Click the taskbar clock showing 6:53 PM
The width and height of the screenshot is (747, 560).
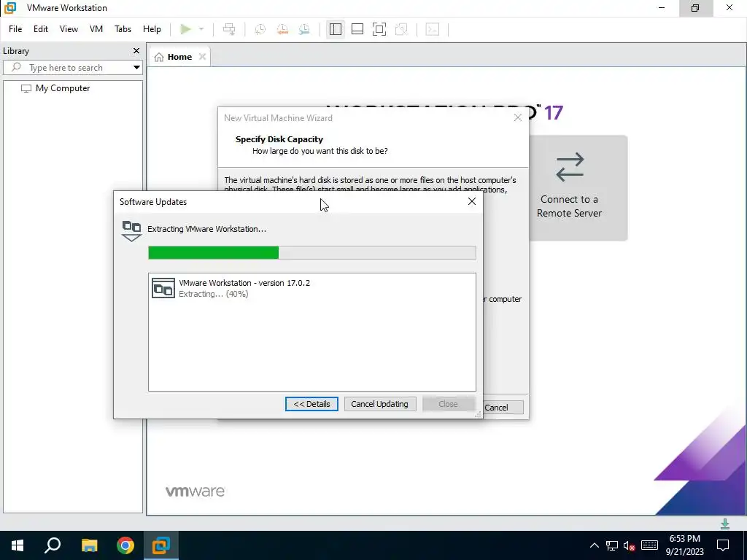click(x=684, y=545)
